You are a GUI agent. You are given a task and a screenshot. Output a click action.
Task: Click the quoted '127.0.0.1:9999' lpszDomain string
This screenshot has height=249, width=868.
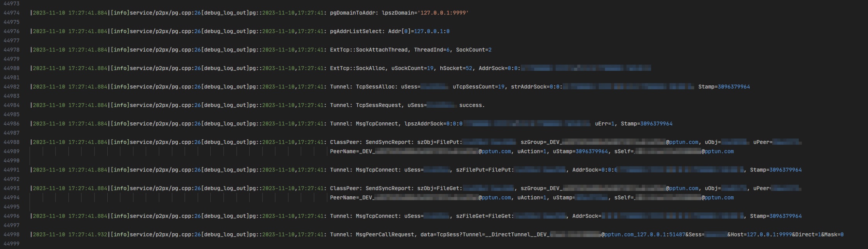(444, 13)
